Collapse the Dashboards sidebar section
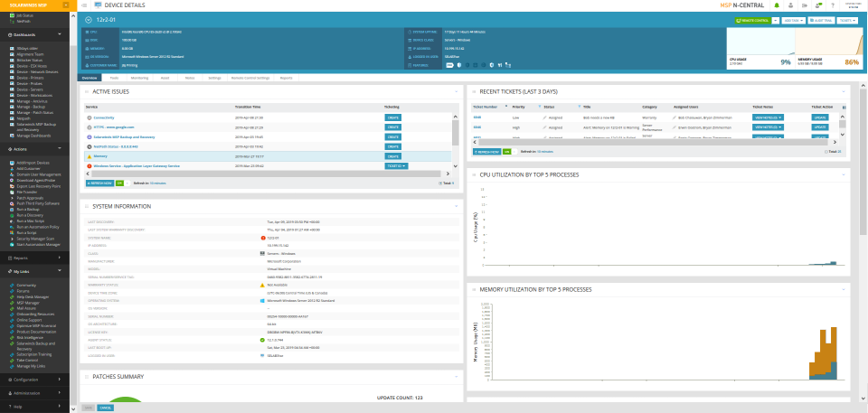This screenshot has height=413, width=868. click(59, 34)
